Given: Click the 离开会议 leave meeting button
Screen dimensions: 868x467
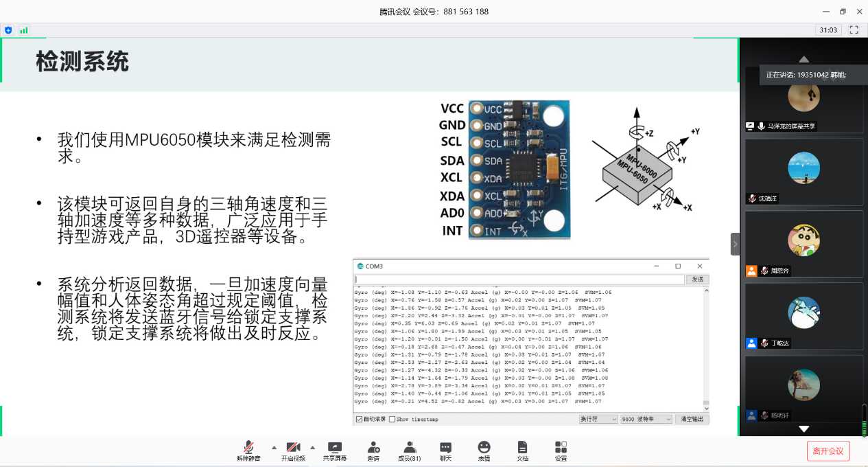Looking at the screenshot, I should pos(828,451).
